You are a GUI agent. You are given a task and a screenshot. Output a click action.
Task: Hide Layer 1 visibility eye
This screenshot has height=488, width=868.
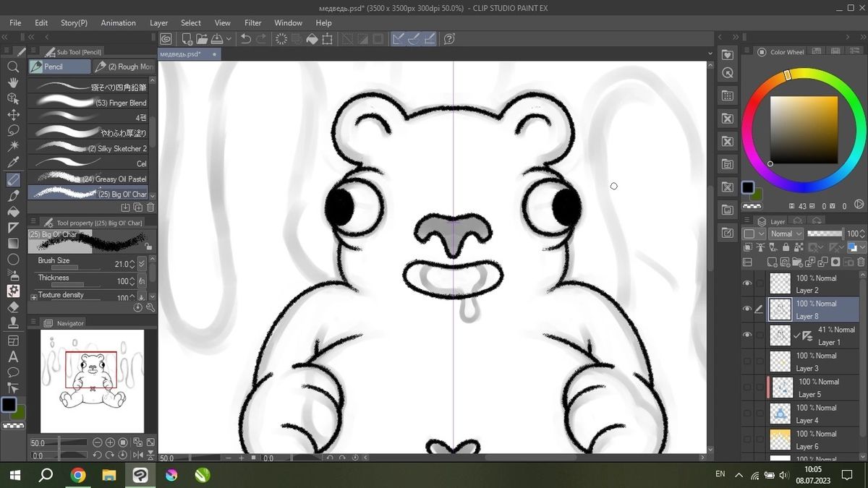coord(747,335)
